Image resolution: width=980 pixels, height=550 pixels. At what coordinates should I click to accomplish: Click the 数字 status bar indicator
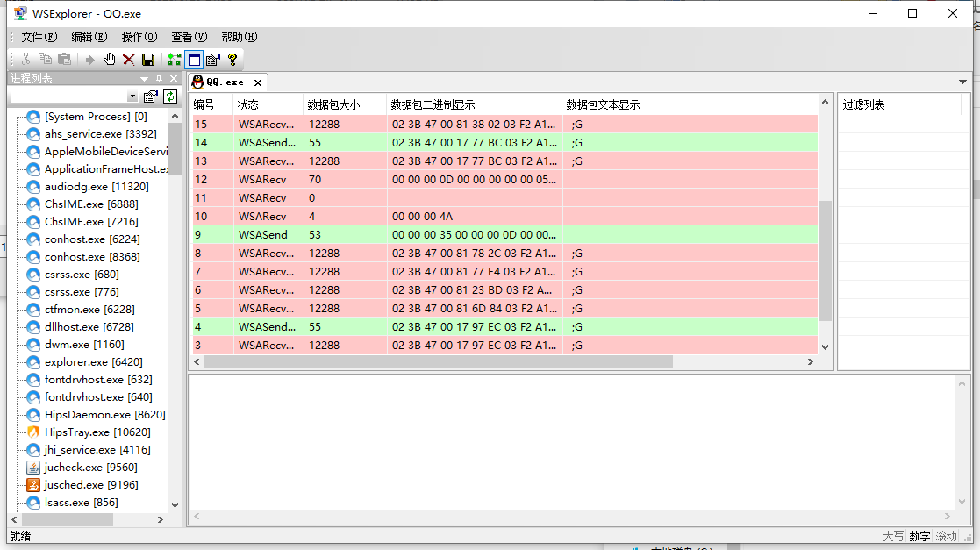(919, 536)
